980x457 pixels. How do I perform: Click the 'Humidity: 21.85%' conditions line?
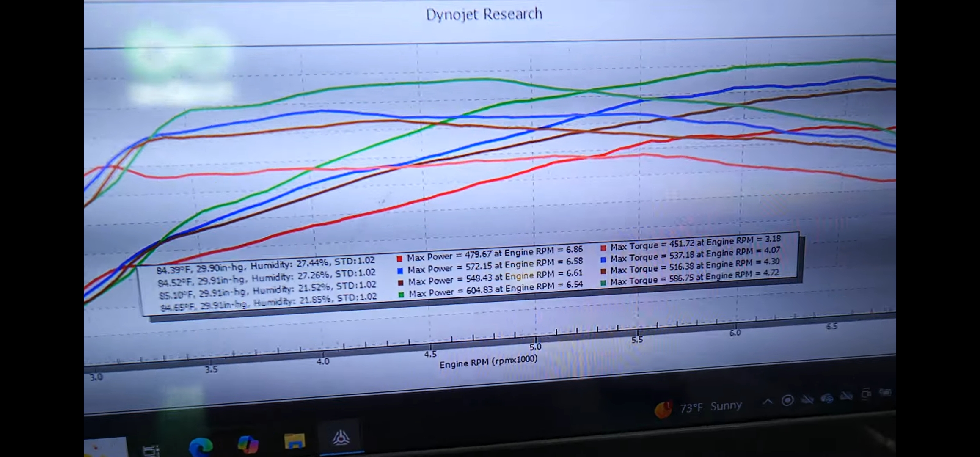pyautogui.click(x=269, y=302)
